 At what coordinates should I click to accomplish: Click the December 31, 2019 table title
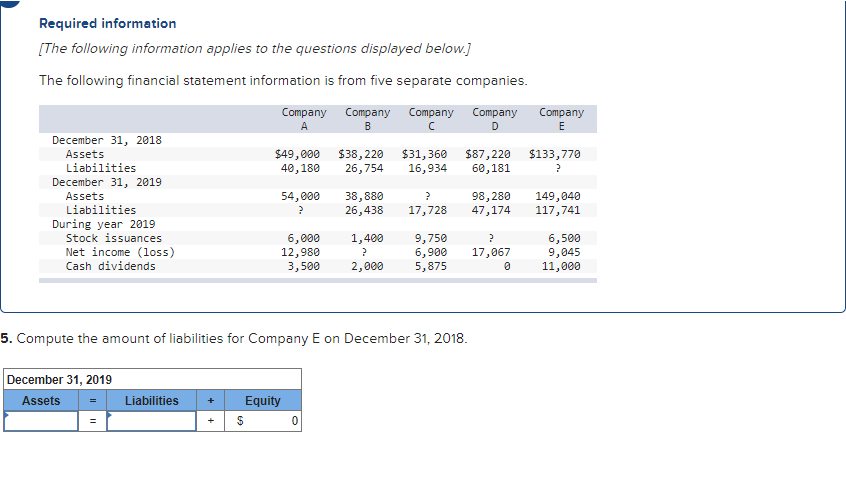59,380
